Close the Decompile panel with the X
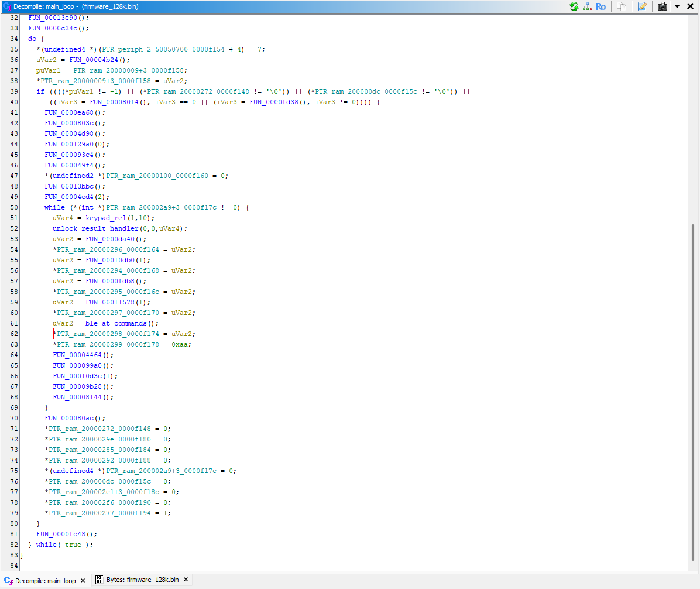Screen dimensions: 700x589 690,6
